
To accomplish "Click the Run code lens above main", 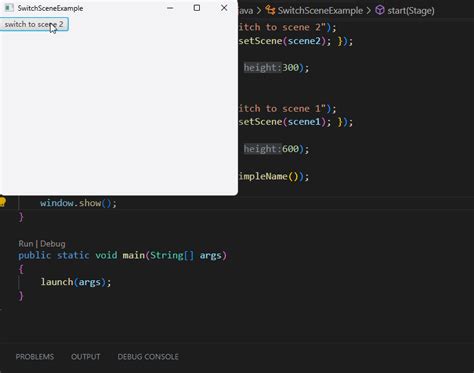I will tap(26, 244).
